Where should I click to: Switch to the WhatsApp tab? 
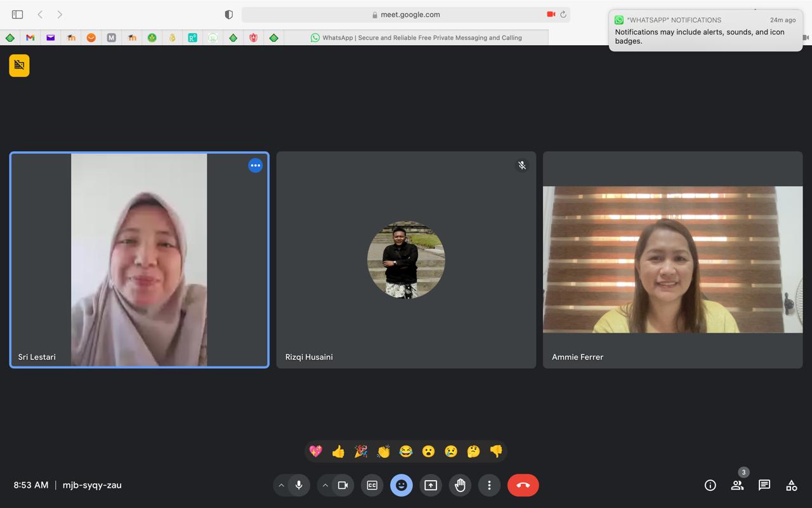(416, 37)
